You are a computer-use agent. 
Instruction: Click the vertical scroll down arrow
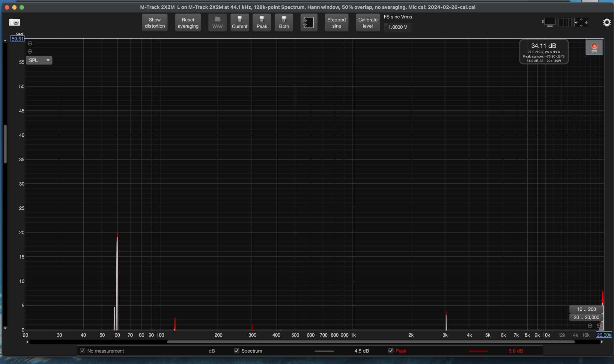5,328
